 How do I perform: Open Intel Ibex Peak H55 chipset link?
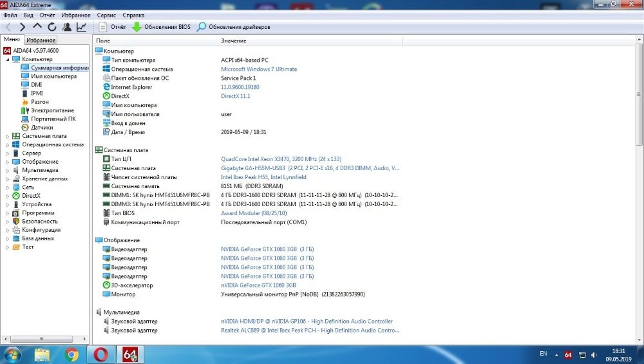tap(263, 177)
